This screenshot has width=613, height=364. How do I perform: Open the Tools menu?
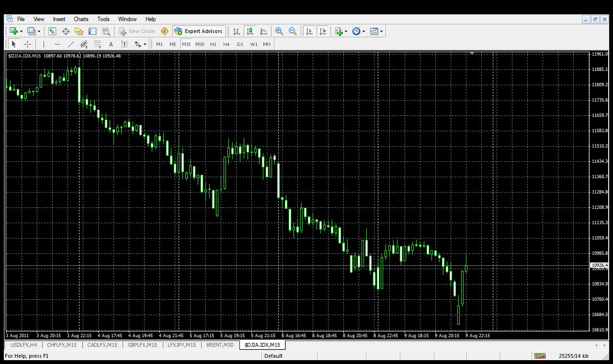[103, 19]
